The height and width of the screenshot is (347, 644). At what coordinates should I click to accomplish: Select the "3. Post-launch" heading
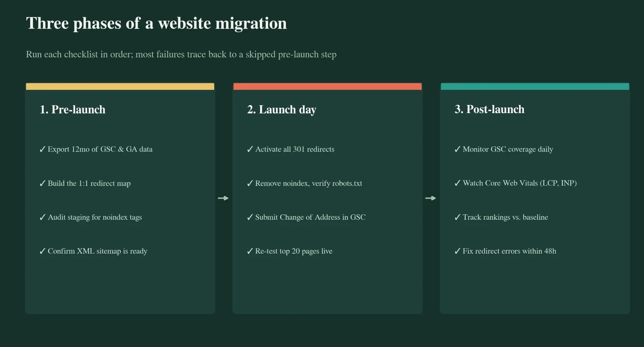point(489,109)
